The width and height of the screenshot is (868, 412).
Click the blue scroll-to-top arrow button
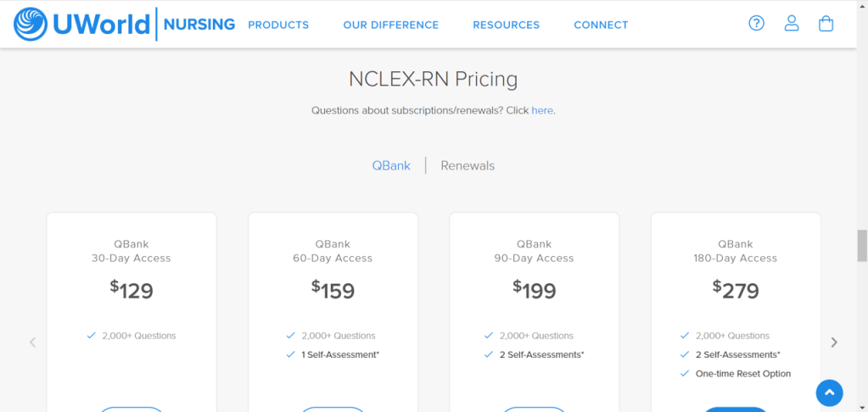tap(829, 393)
